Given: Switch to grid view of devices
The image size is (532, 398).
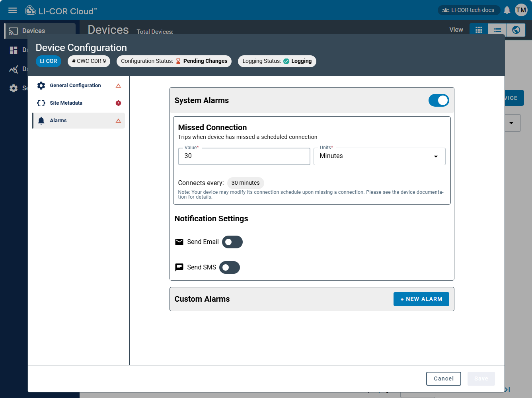Looking at the screenshot, I should 479,30.
